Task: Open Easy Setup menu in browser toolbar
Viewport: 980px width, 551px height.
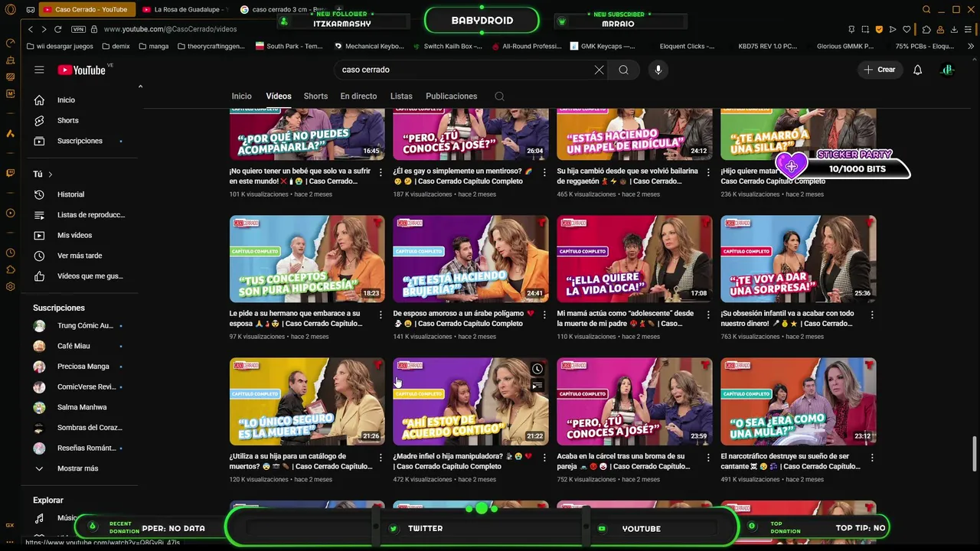Action: 969,29
